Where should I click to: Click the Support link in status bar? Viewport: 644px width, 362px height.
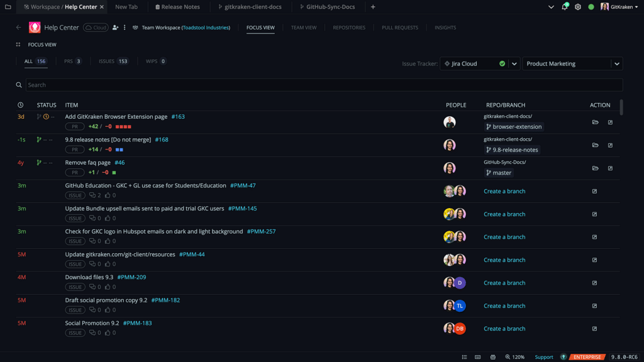coord(544,357)
